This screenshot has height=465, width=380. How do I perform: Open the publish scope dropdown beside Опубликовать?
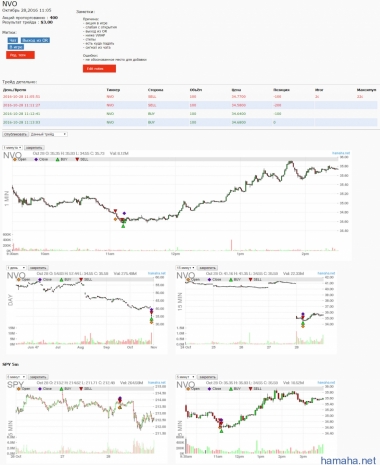pyautogui.click(x=49, y=134)
